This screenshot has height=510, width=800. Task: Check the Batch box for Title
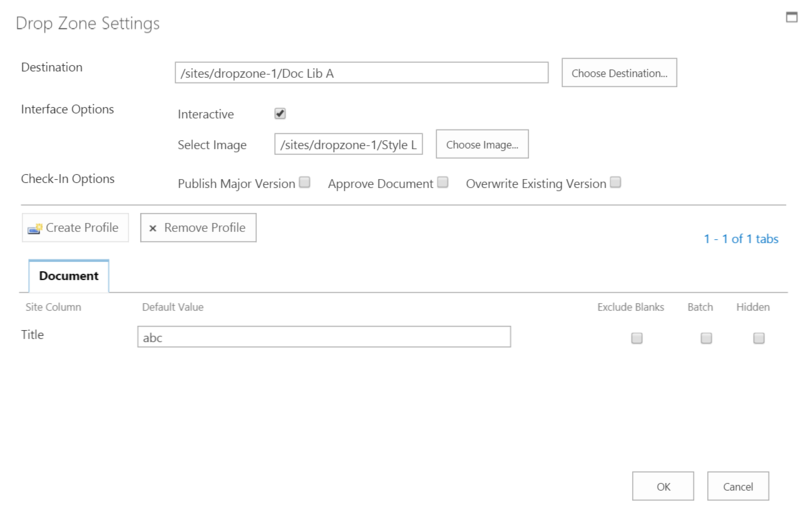706,338
